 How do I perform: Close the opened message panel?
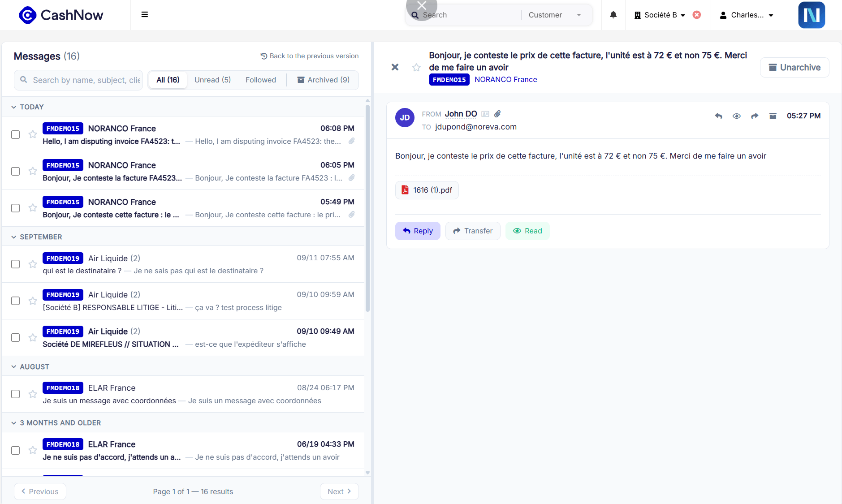pyautogui.click(x=395, y=67)
